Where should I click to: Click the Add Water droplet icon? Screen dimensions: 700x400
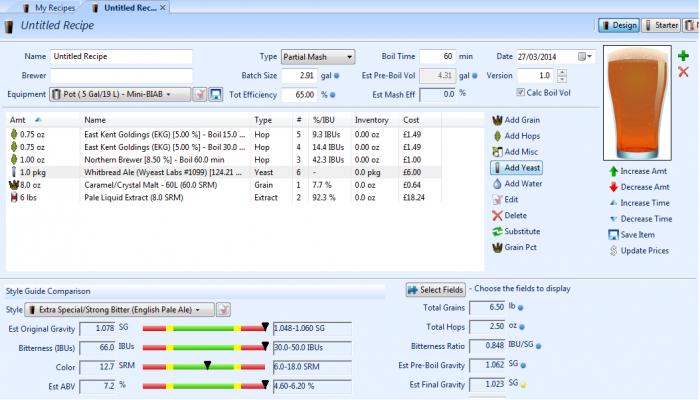[x=497, y=183]
